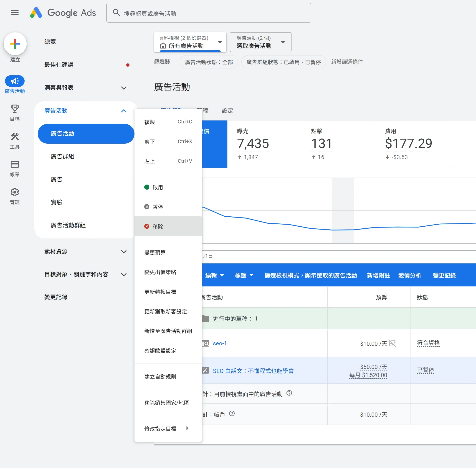Click green 啟用 status dot

(x=147, y=187)
